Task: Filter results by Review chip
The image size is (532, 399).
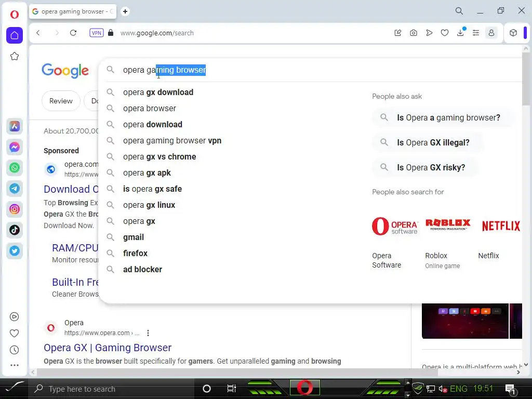Action: [61, 101]
